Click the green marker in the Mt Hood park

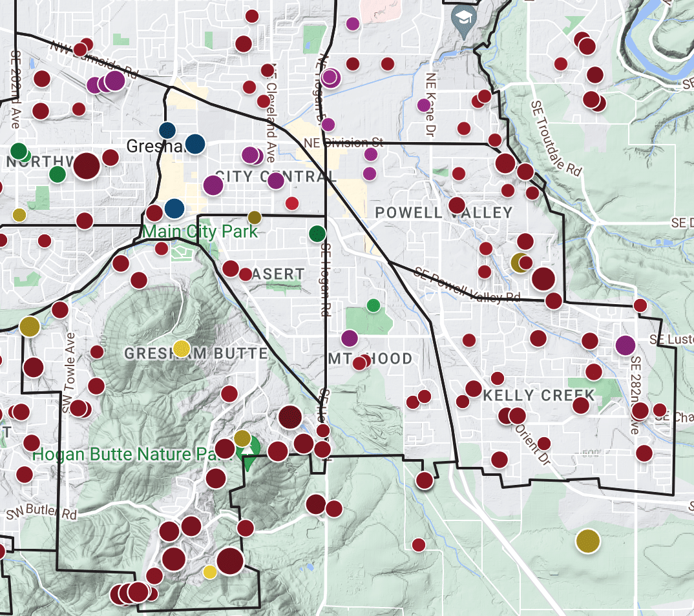pyautogui.click(x=373, y=305)
